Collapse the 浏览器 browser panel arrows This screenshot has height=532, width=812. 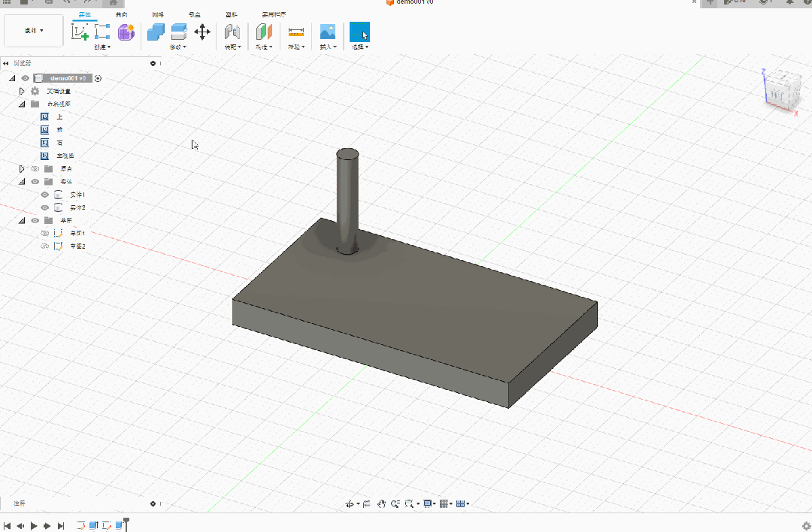[6, 63]
